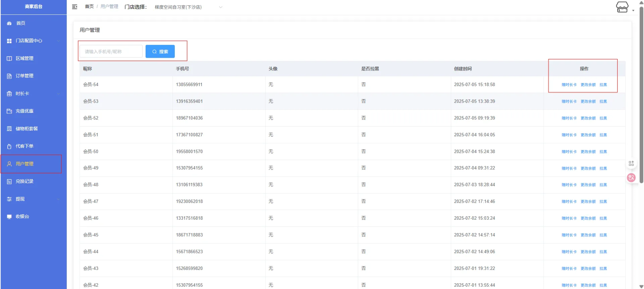The image size is (644, 289).
Task: Expand the 时长卡 submenu arrow
Action: click(58, 94)
